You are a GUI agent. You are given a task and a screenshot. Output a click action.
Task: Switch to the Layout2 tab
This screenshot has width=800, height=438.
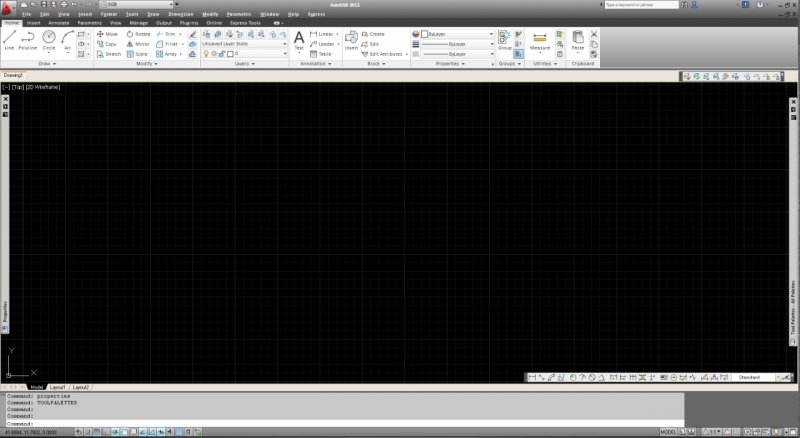click(80, 387)
